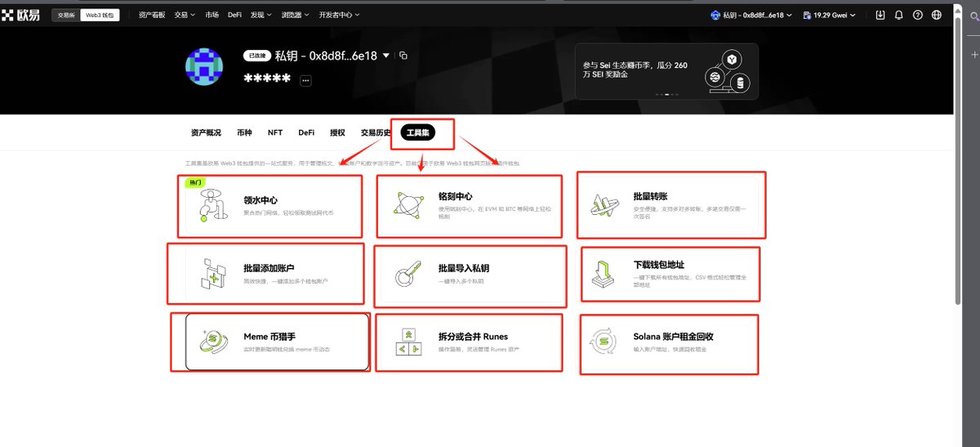Open the wallet account selector in header

pyautogui.click(x=751, y=15)
